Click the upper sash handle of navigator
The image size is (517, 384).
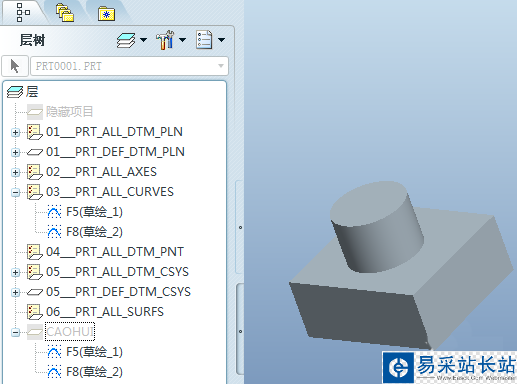click(x=240, y=227)
